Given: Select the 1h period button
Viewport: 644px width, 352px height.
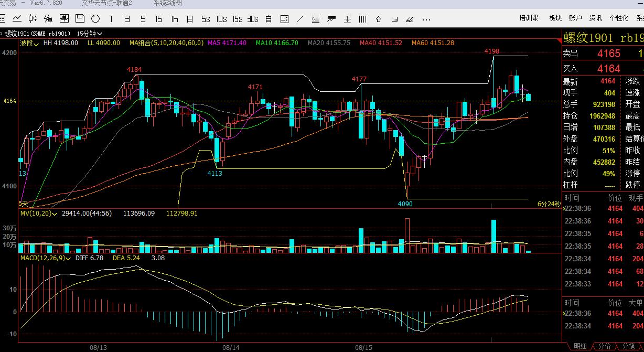Looking at the screenshot, I should (x=174, y=19).
